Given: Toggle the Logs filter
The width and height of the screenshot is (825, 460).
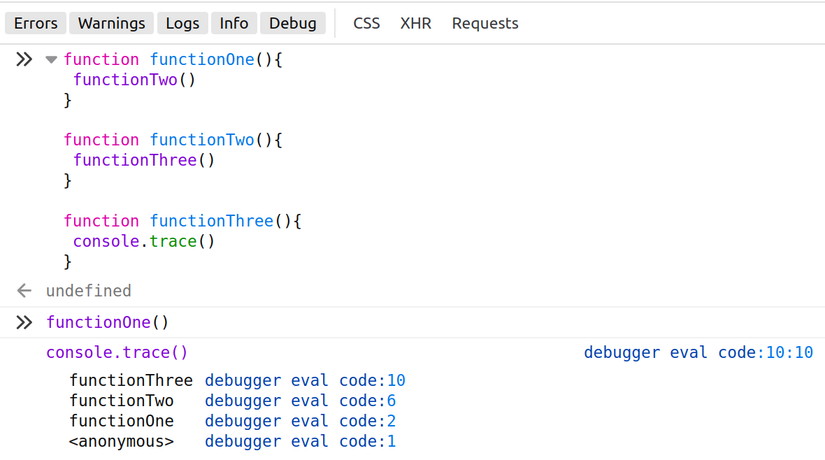Looking at the screenshot, I should [183, 23].
